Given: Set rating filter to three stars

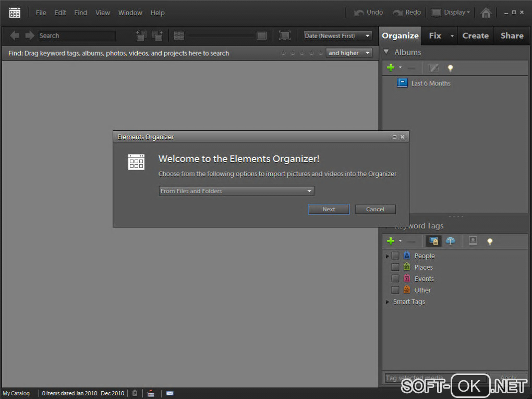Looking at the screenshot, I should tap(302, 53).
